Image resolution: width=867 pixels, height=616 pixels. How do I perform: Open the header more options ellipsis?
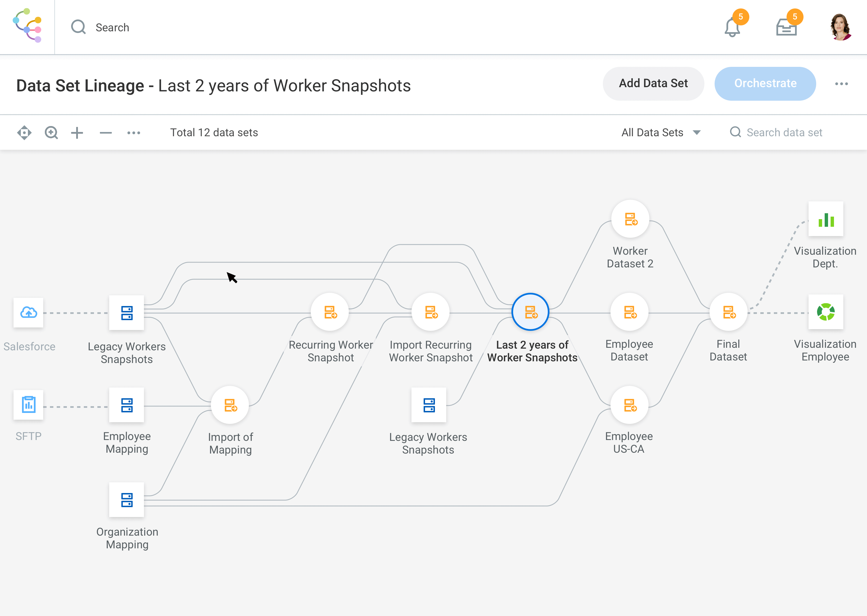[x=841, y=84]
